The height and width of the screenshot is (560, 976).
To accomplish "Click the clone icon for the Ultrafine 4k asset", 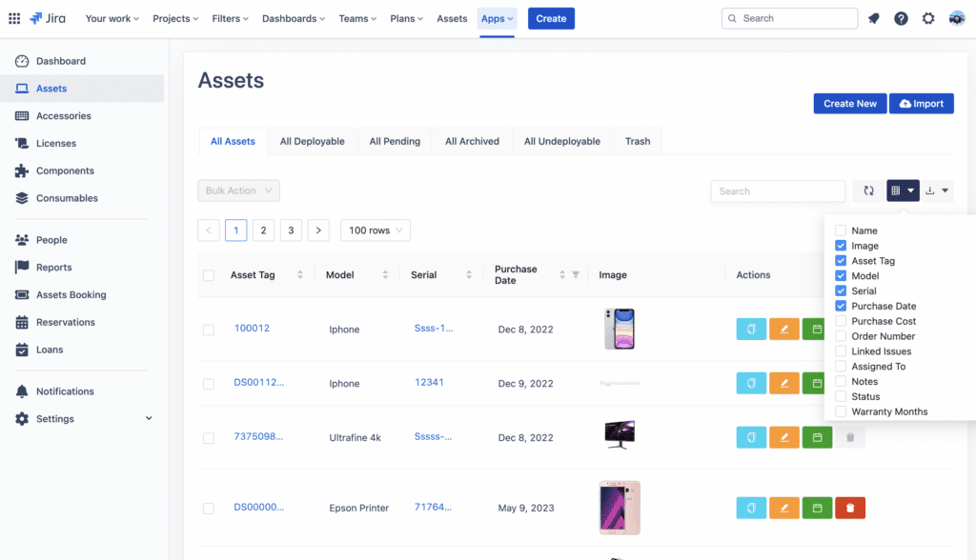I will click(x=751, y=437).
